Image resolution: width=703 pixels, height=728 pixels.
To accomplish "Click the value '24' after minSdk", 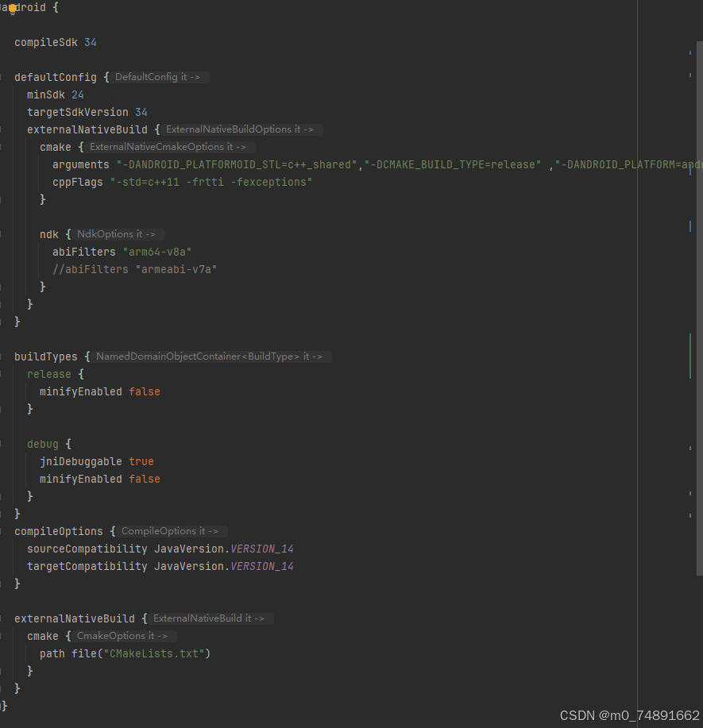I will tap(78, 94).
